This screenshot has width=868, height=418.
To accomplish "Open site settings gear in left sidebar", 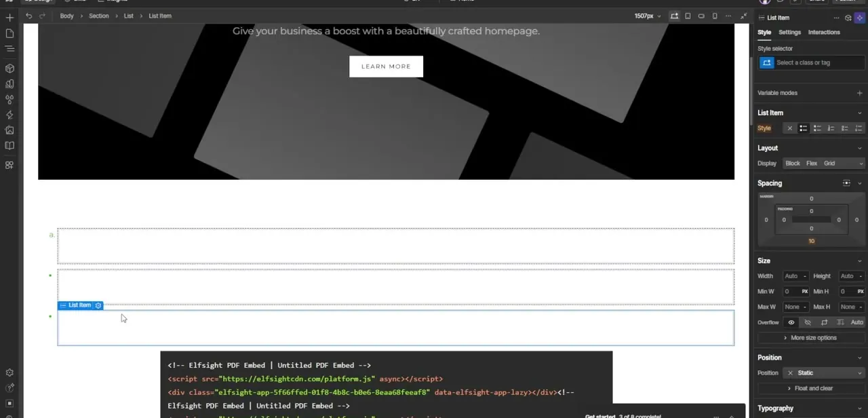I will coord(9,373).
